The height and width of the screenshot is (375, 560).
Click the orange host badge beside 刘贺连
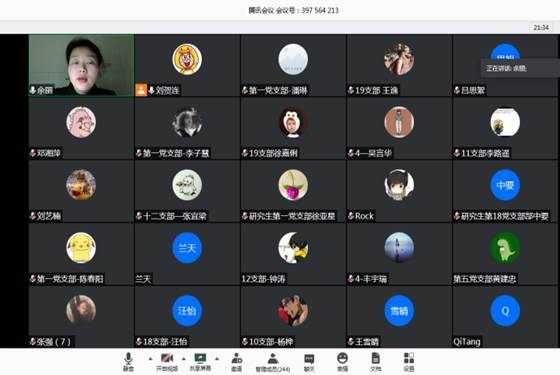(x=141, y=90)
